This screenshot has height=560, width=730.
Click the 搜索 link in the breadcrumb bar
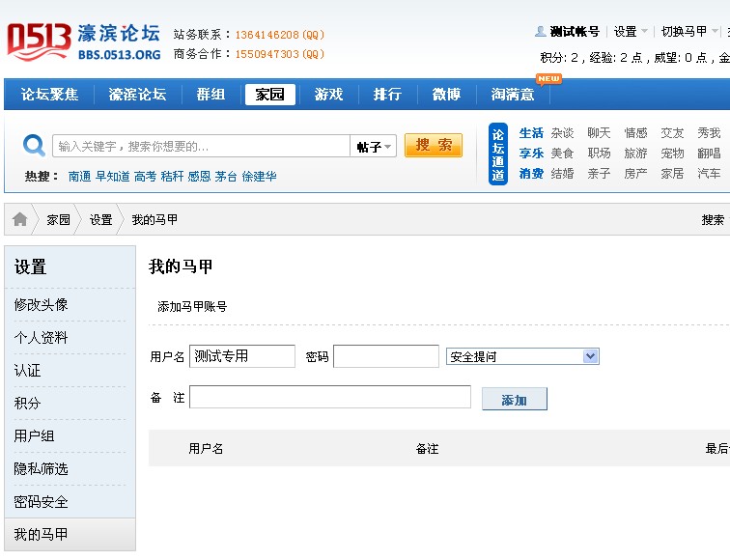(x=714, y=220)
